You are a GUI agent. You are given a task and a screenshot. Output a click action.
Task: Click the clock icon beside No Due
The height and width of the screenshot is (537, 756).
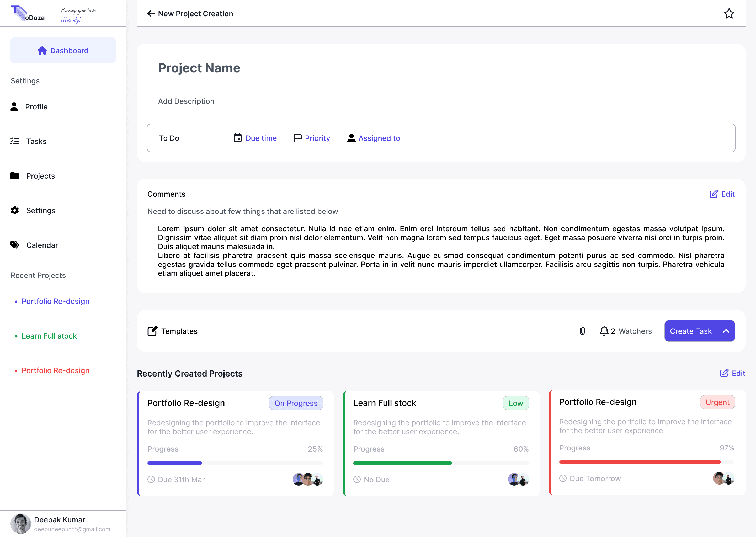point(357,480)
